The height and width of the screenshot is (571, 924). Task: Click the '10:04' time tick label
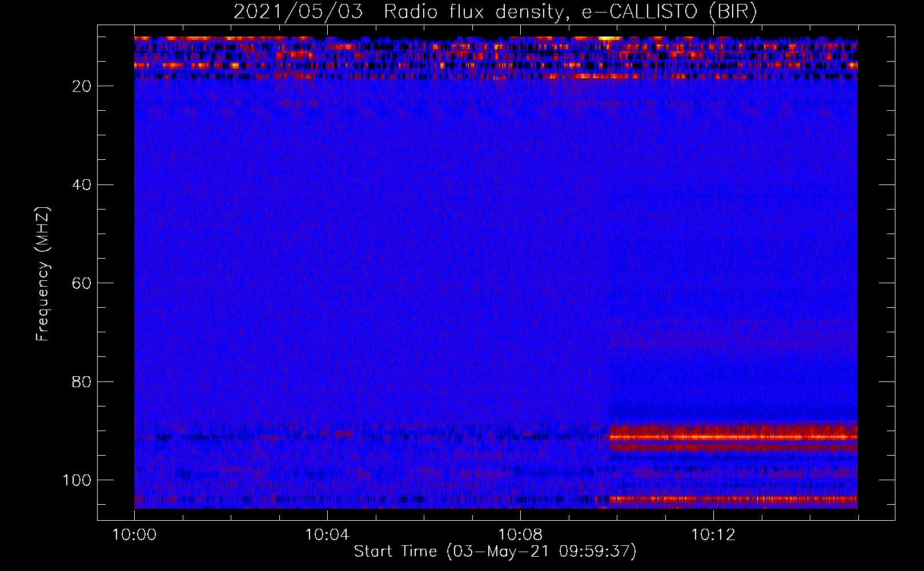pos(327,534)
